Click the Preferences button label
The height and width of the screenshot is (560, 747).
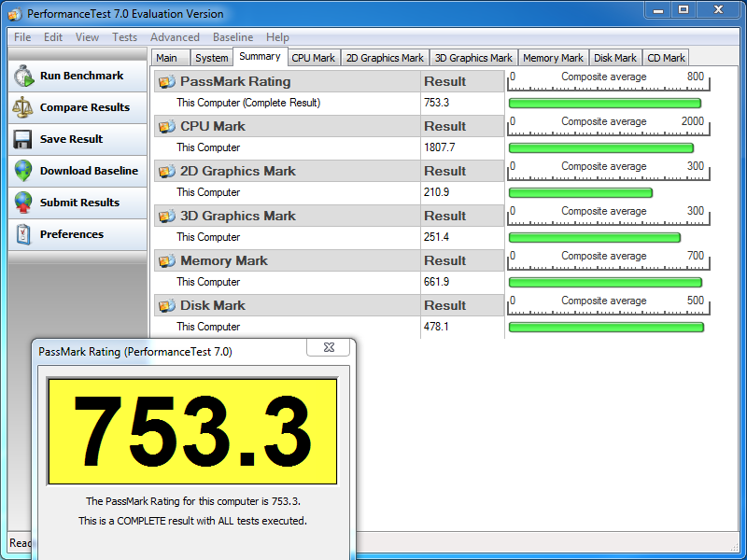pyautogui.click(x=72, y=234)
